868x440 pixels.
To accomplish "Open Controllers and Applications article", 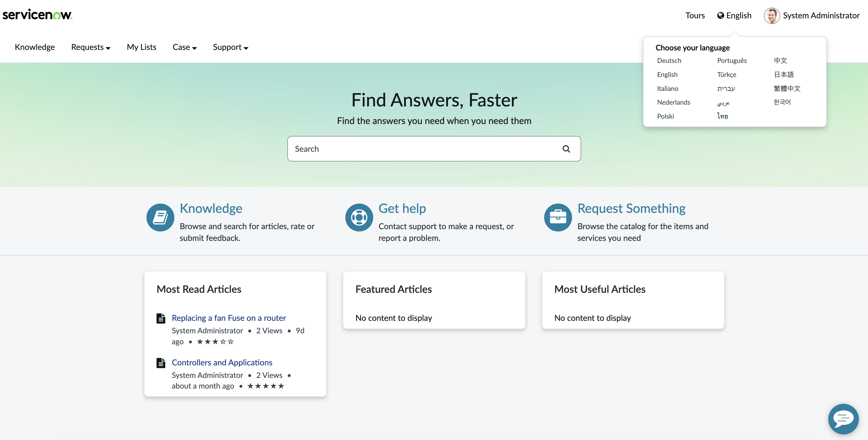I will point(222,363).
